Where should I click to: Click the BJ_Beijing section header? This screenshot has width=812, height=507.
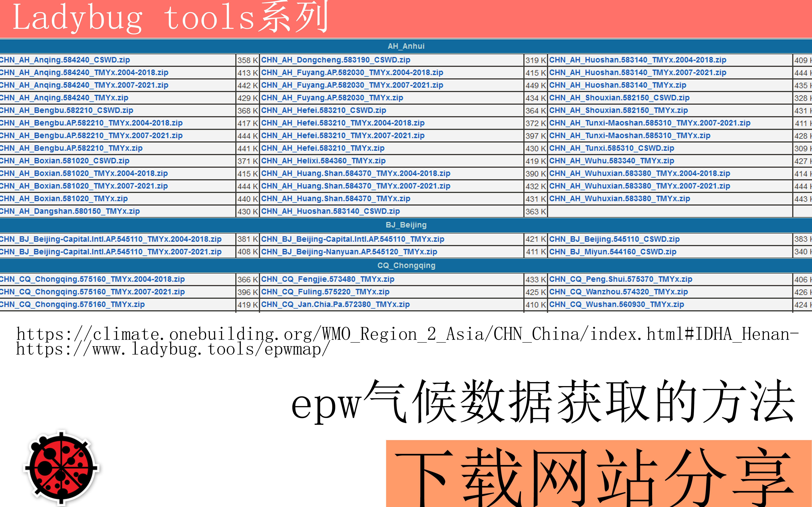click(x=406, y=225)
